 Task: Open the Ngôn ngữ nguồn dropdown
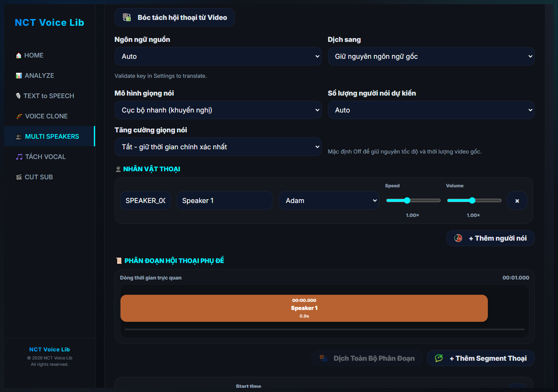(x=218, y=56)
